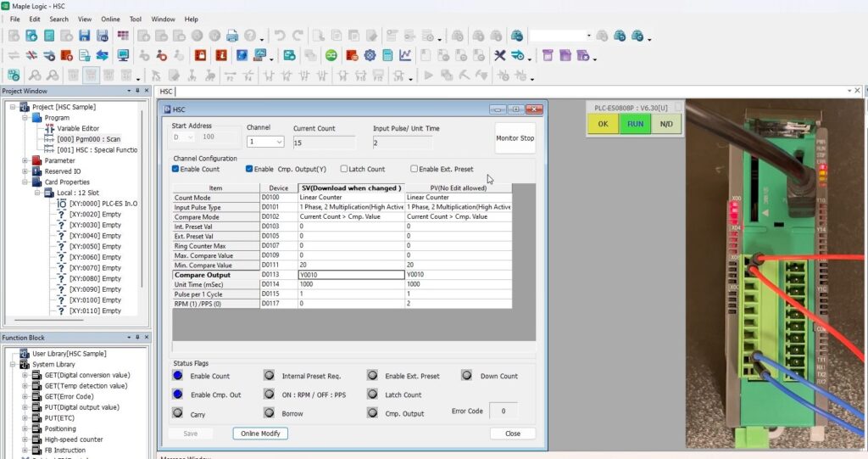The image size is (868, 459).
Task: Open the Edit menu
Action: tap(34, 19)
